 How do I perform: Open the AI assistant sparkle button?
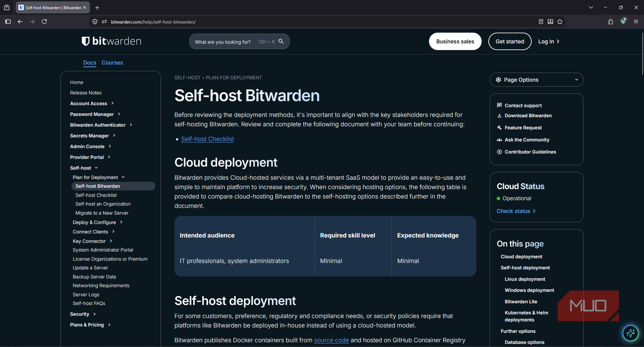tap(630, 333)
